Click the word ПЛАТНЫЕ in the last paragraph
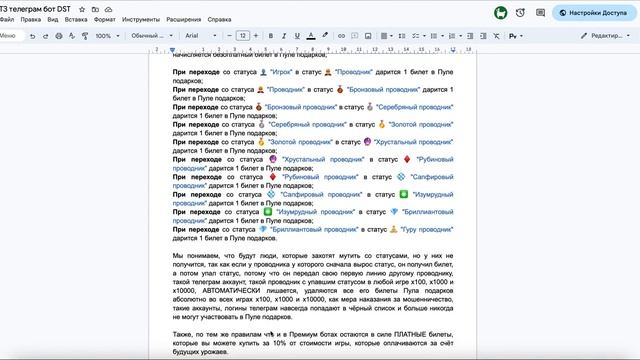 [x=411, y=334]
